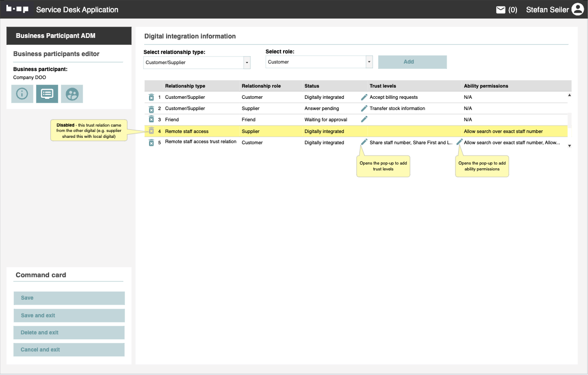Delete row 1 Customer/Supplier relationship
The width and height of the screenshot is (588, 375).
151,97
